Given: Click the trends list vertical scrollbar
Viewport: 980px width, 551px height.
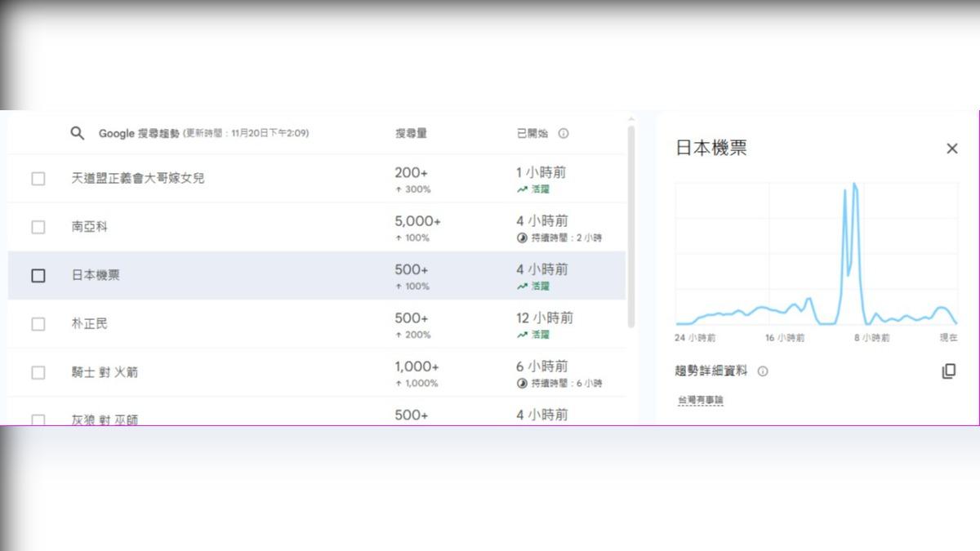Looking at the screenshot, I should click(x=630, y=229).
